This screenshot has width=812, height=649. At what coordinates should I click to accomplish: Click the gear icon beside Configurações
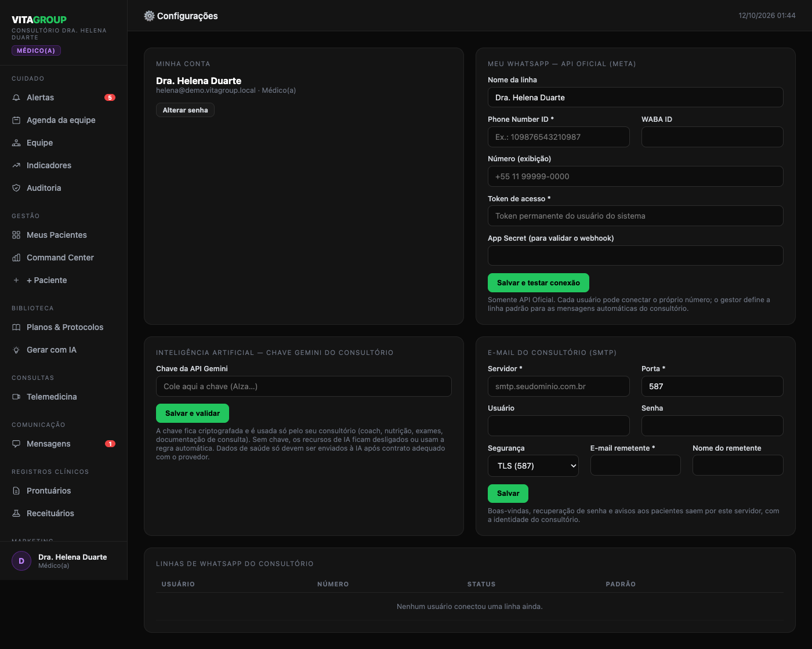(x=149, y=16)
